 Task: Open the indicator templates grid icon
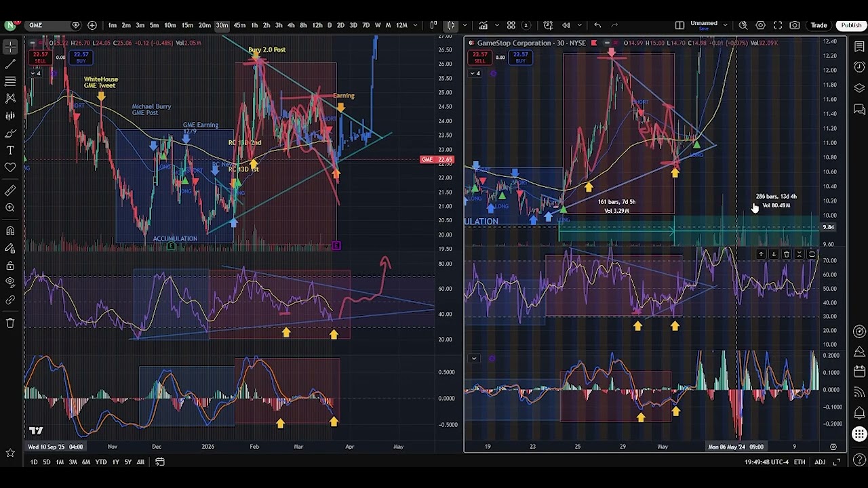[511, 25]
